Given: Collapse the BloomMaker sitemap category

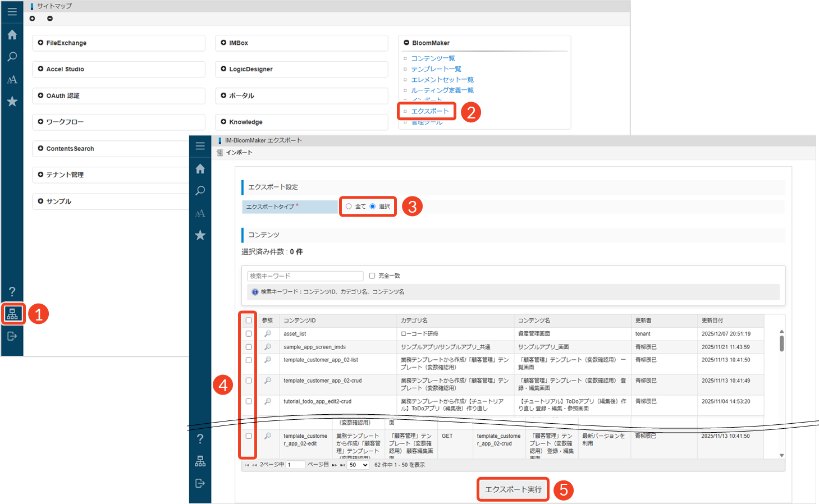Looking at the screenshot, I should pyautogui.click(x=406, y=43).
